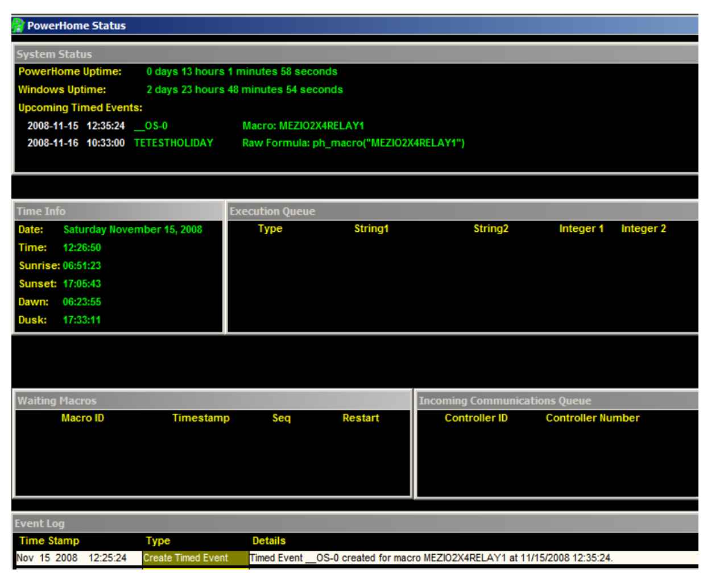Click the Integer 1 column header

point(581,228)
